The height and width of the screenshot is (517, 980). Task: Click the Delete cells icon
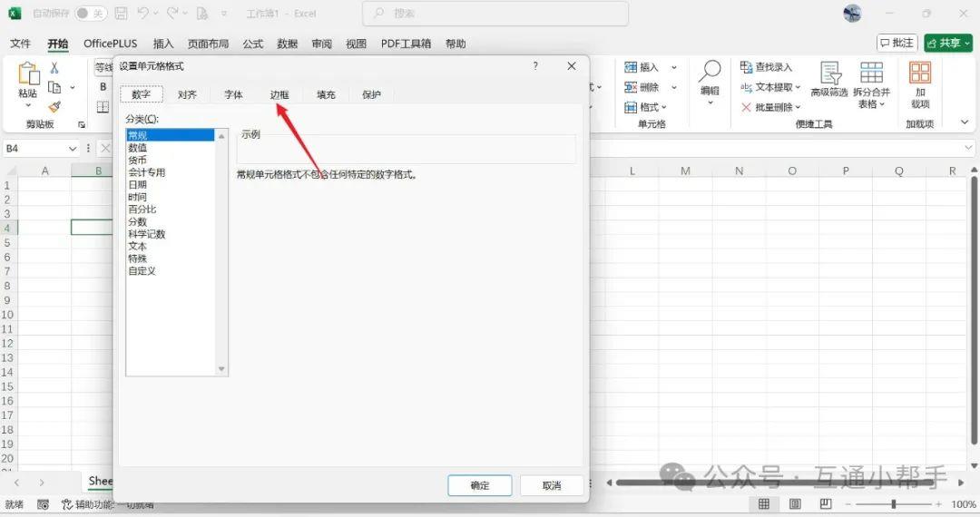coord(631,87)
